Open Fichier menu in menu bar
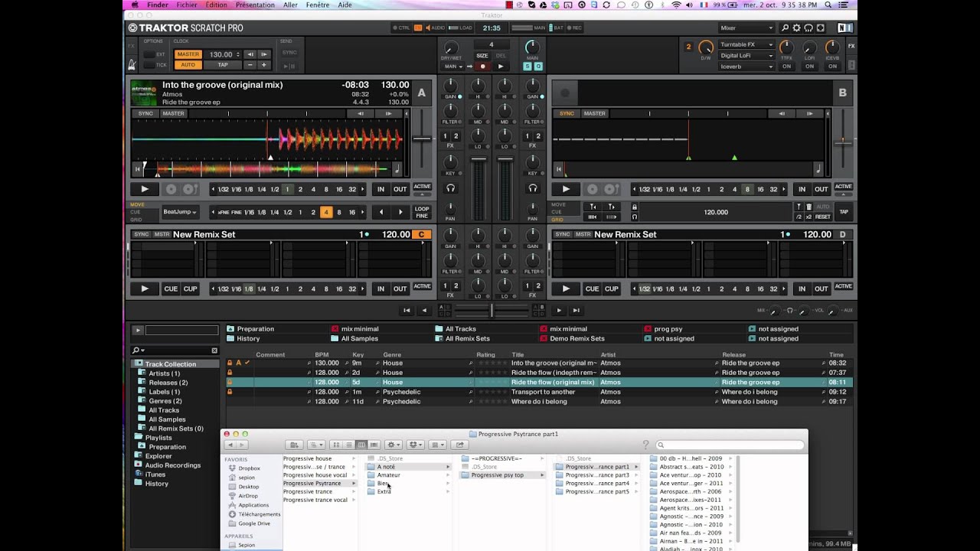This screenshot has width=980, height=551. pos(187,5)
